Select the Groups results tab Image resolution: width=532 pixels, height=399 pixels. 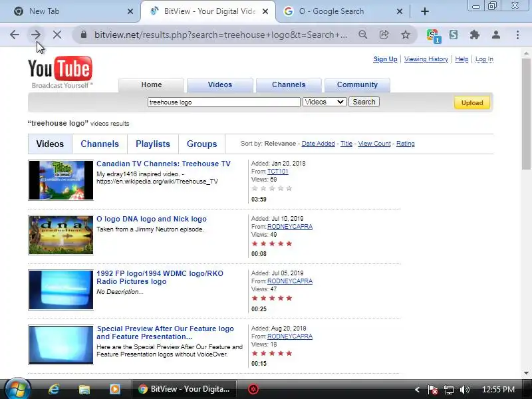[202, 144]
